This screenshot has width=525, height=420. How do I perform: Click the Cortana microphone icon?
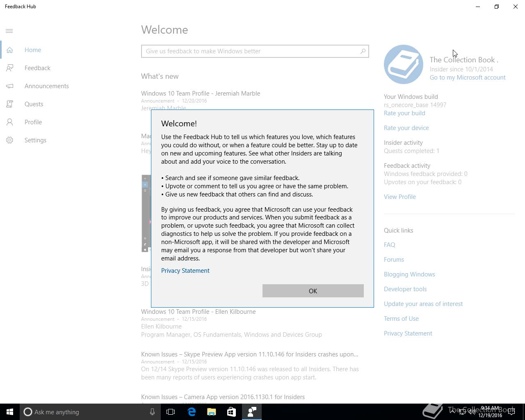coord(152,412)
